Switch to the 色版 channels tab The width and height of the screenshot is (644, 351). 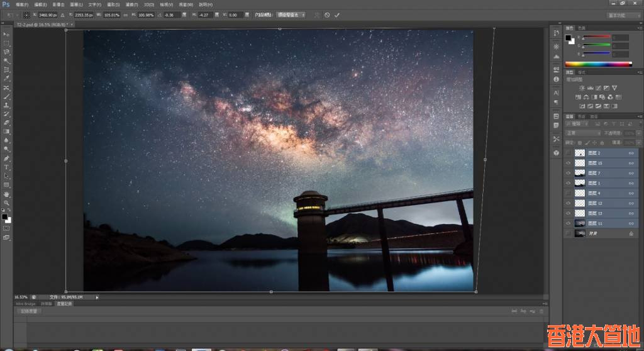point(582,117)
